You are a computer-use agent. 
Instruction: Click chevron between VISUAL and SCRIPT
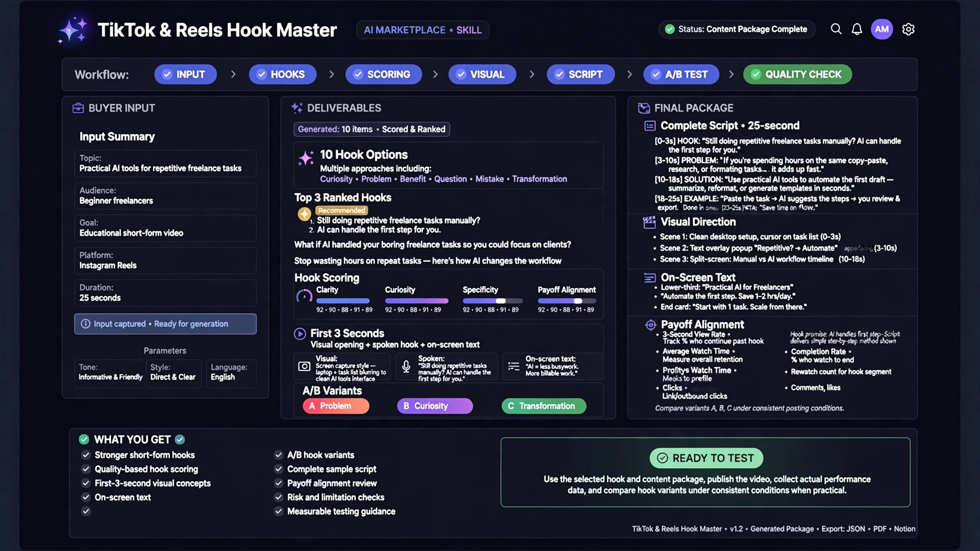point(532,74)
